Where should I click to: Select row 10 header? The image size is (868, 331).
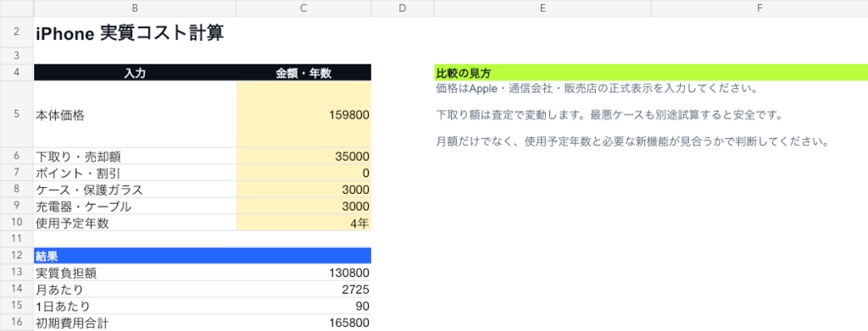(x=17, y=223)
